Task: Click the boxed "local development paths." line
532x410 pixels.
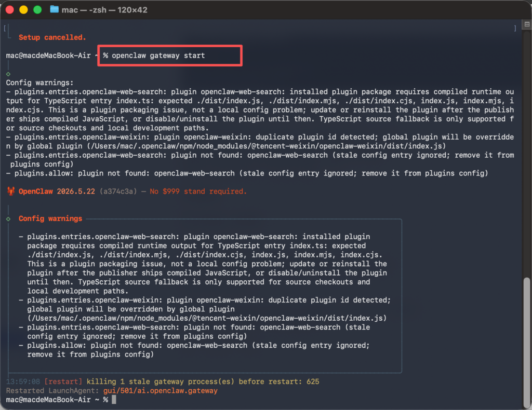Action: 78,291
